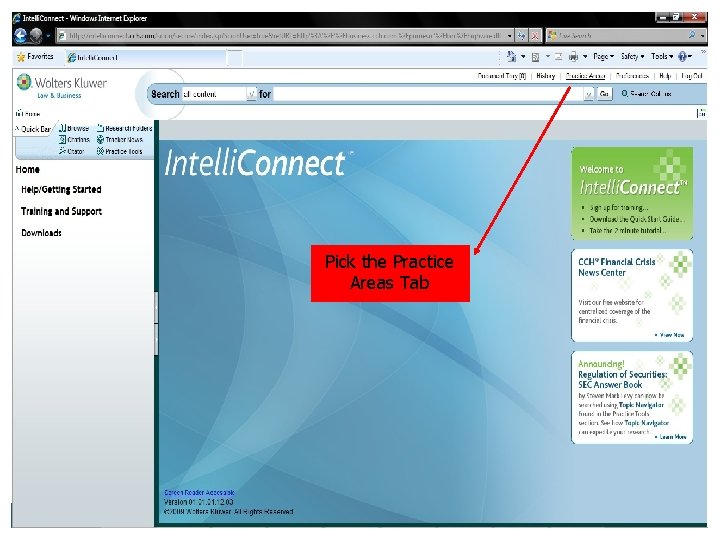Viewport: 720px width, 540px height.
Task: Open the Page menu
Action: point(603,56)
